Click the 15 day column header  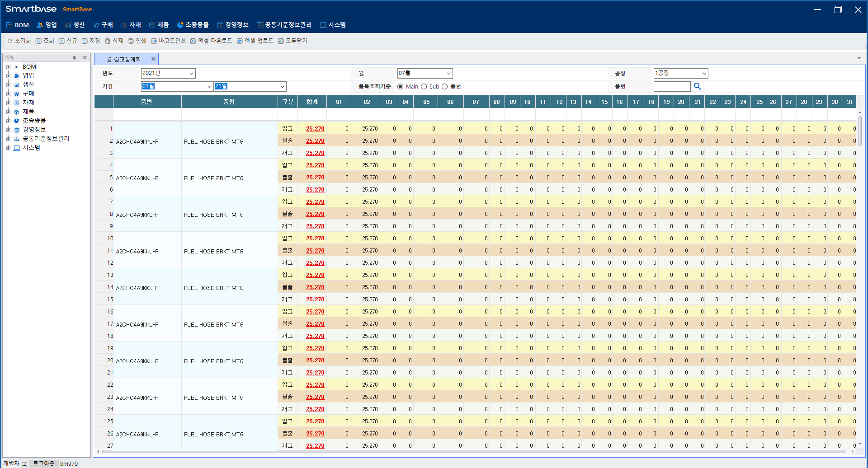[x=604, y=102]
